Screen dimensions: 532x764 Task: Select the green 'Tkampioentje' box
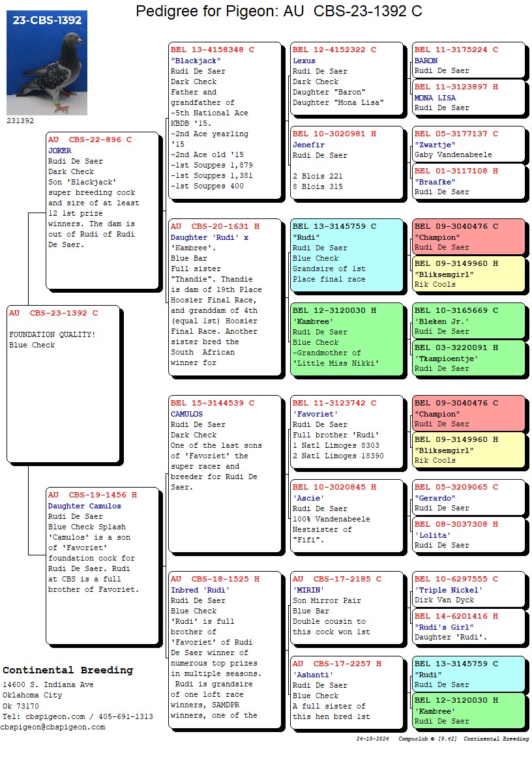pyautogui.click(x=468, y=358)
